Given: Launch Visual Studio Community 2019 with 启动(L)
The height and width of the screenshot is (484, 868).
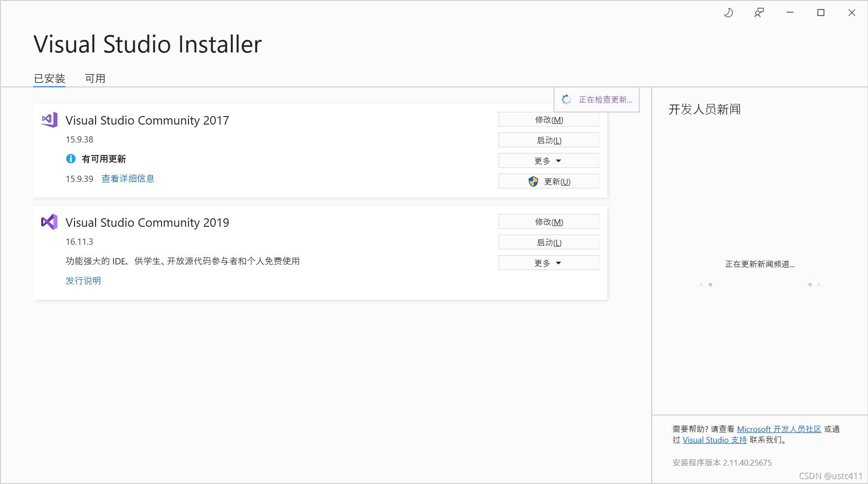Looking at the screenshot, I should click(x=549, y=242).
